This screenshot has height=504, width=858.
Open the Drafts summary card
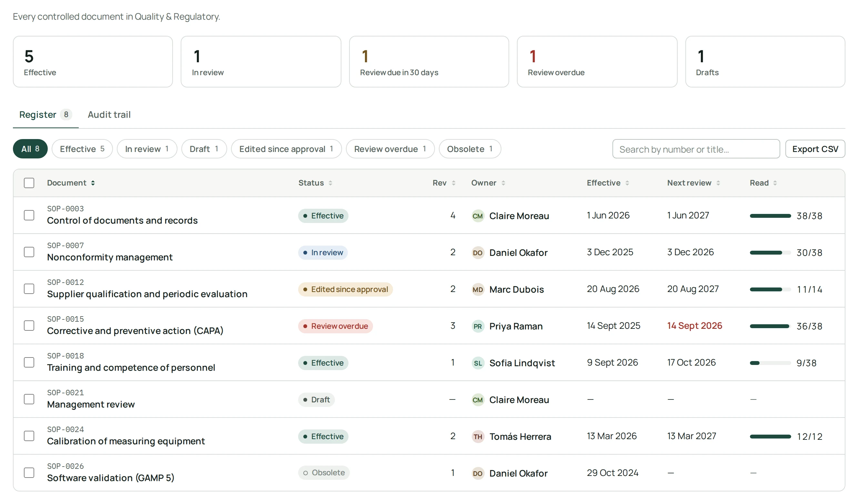coord(765,62)
